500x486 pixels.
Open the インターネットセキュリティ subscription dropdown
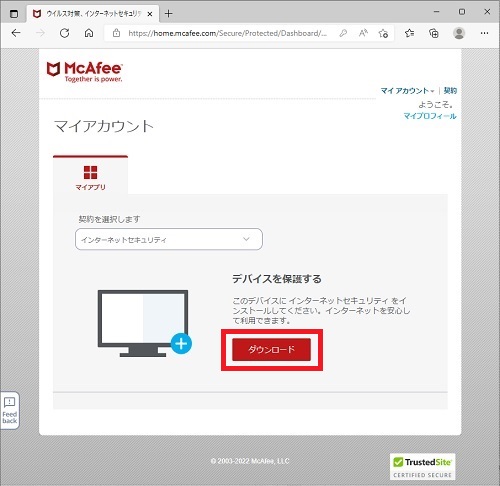pos(169,239)
